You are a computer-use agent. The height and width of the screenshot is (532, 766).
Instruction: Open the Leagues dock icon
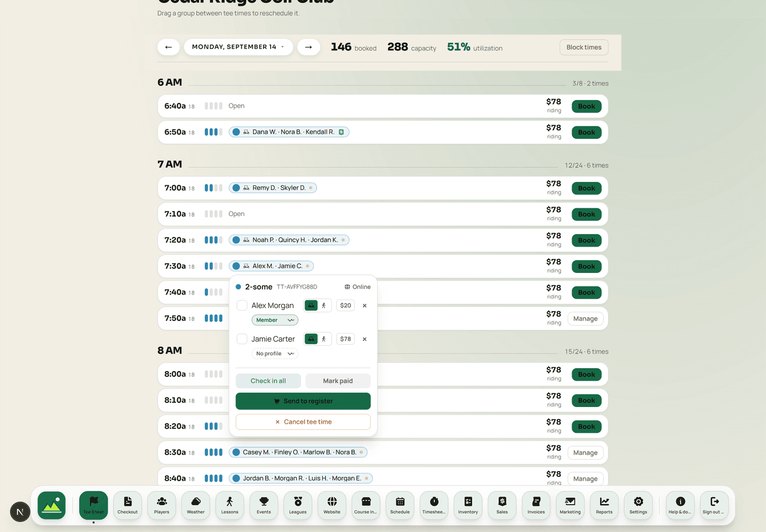pos(298,505)
